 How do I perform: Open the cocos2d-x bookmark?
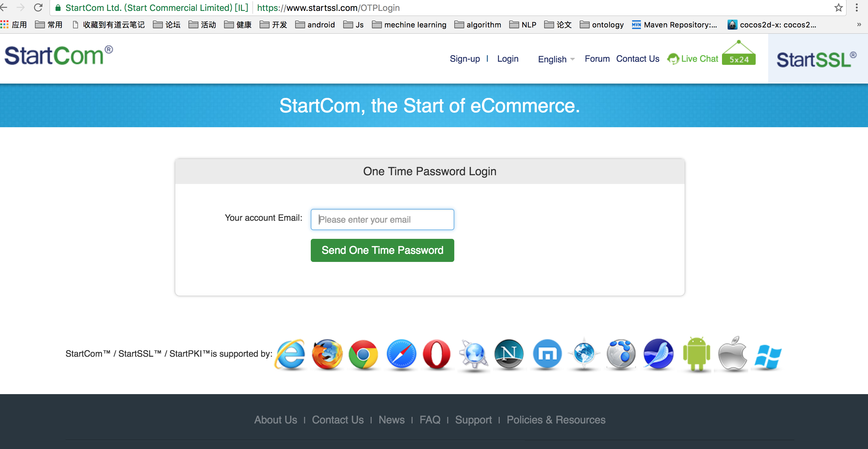click(x=772, y=25)
